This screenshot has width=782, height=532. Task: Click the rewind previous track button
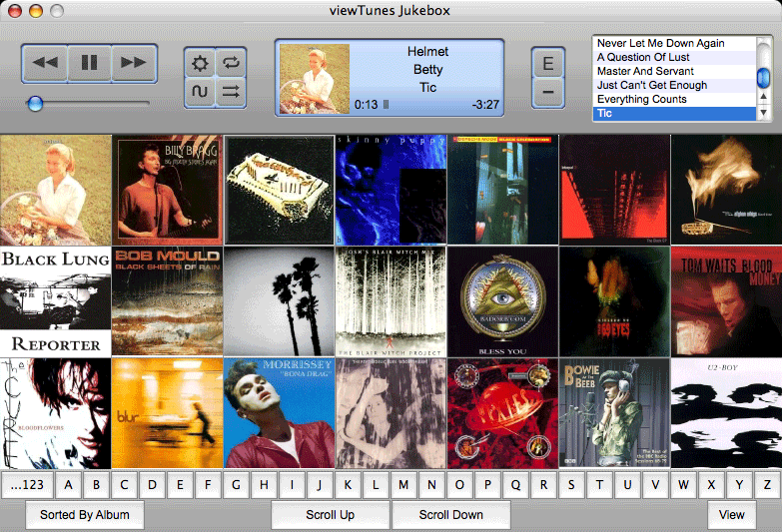pyautogui.click(x=45, y=63)
